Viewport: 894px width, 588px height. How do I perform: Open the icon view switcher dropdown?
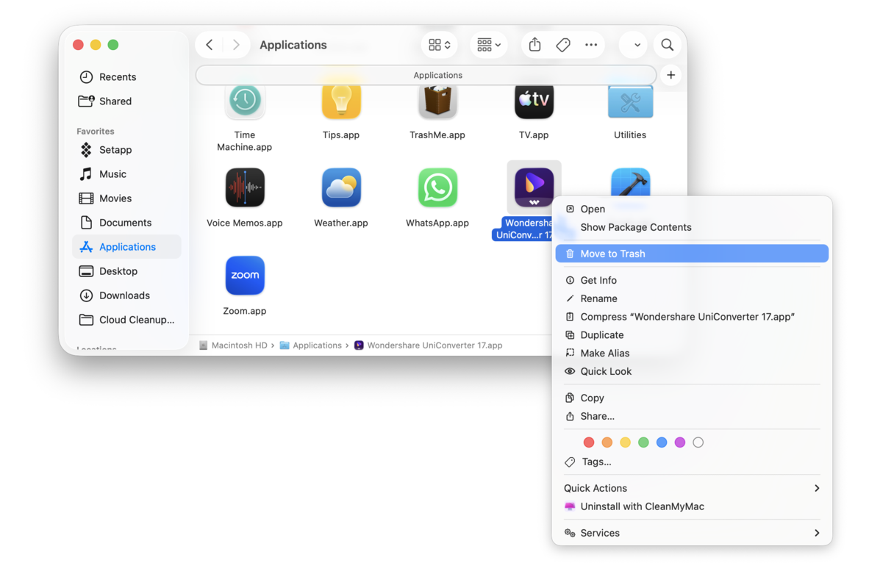pyautogui.click(x=440, y=45)
